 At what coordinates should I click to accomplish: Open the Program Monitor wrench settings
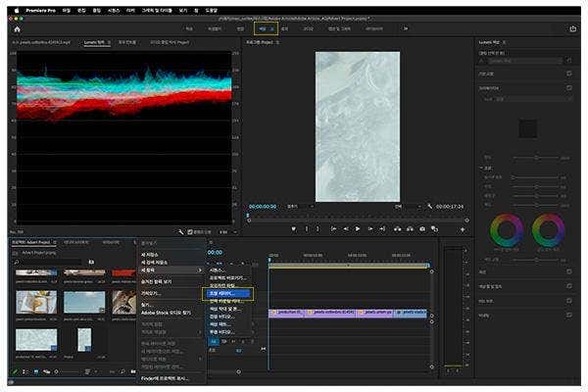click(x=429, y=207)
